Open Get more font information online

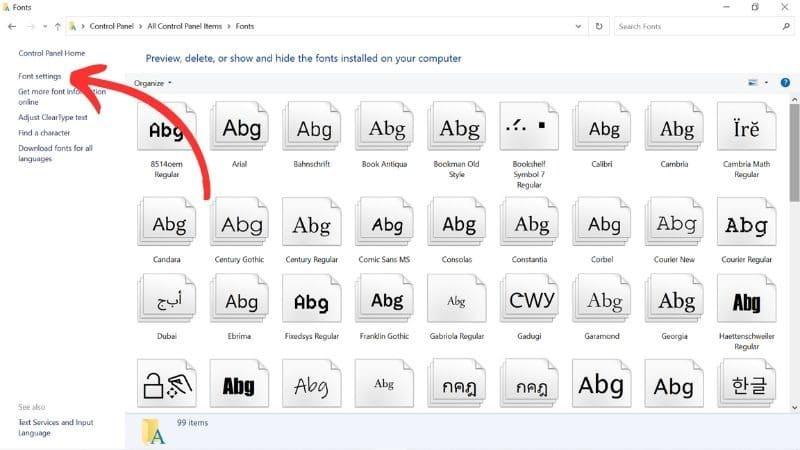(62, 97)
